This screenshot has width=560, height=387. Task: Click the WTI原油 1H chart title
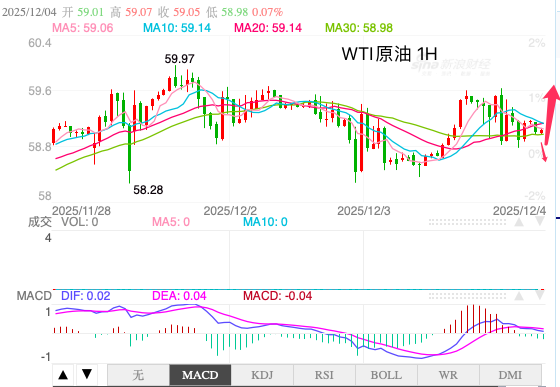390,54
